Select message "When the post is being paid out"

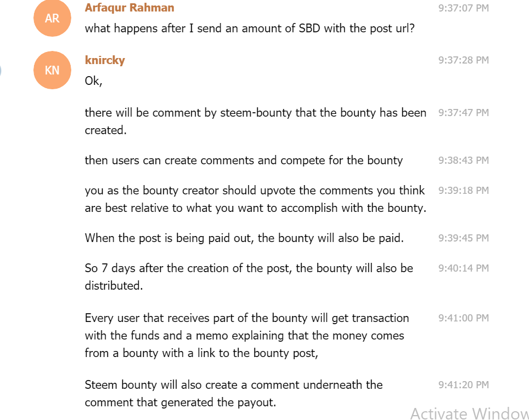point(244,238)
